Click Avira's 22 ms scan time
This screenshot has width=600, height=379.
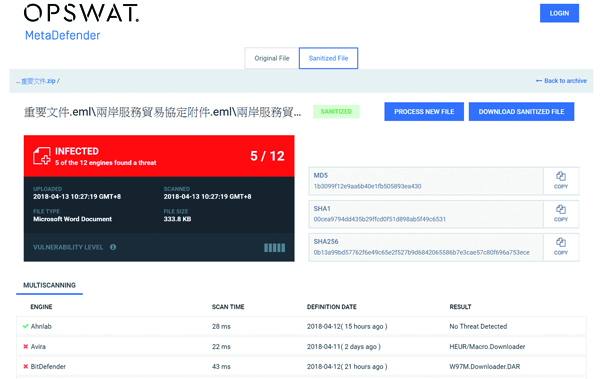click(221, 346)
